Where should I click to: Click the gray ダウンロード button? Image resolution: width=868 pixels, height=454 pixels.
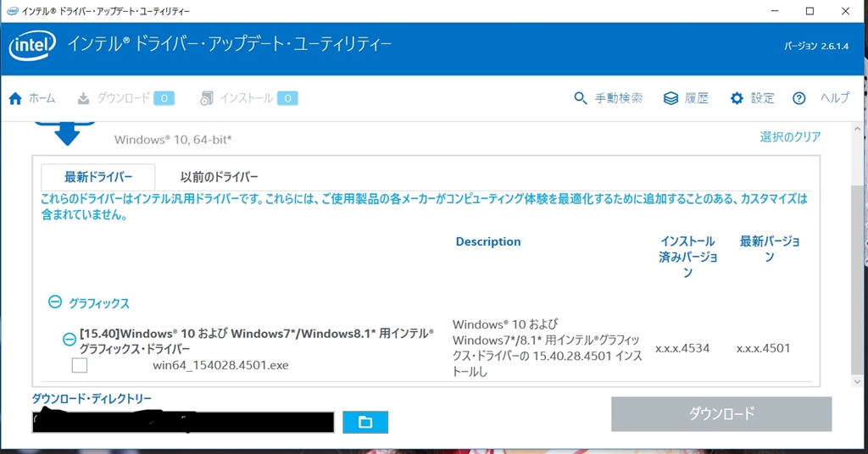click(x=721, y=413)
